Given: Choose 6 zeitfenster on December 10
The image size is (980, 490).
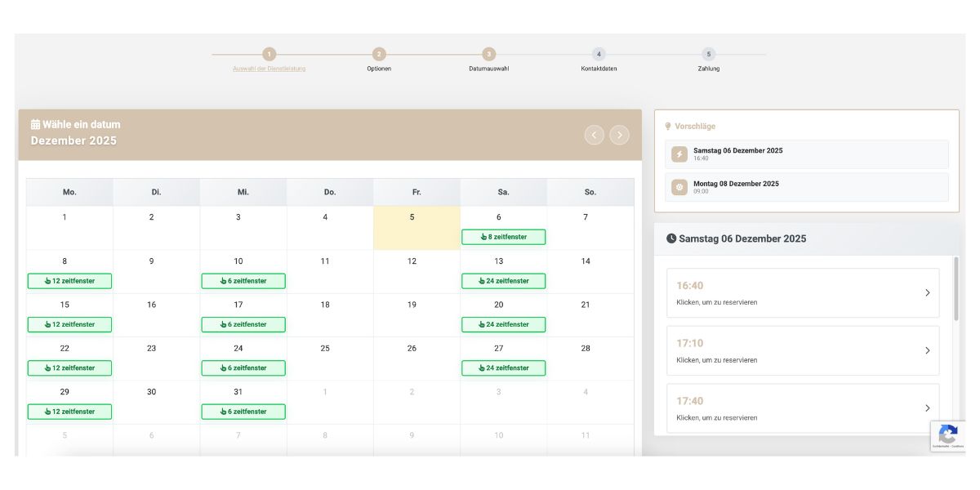Looking at the screenshot, I should pos(243,281).
